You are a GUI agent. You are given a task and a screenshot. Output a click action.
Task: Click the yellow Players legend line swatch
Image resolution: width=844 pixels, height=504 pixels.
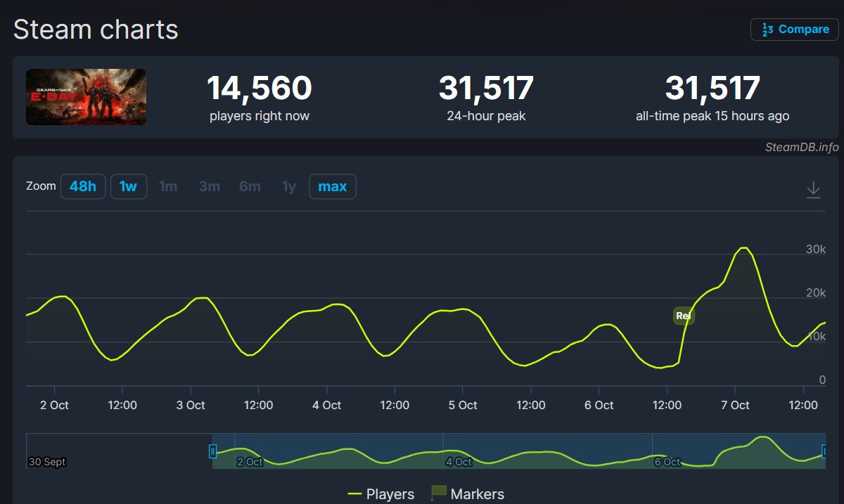click(354, 494)
